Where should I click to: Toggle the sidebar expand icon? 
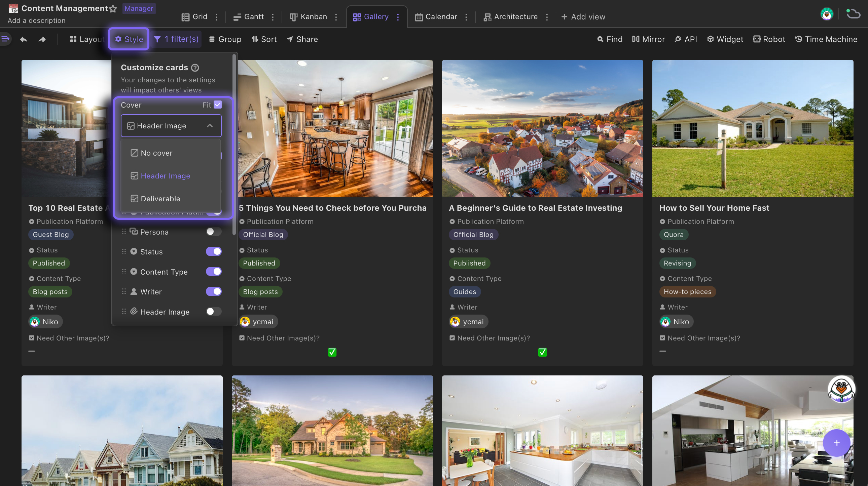click(5, 39)
